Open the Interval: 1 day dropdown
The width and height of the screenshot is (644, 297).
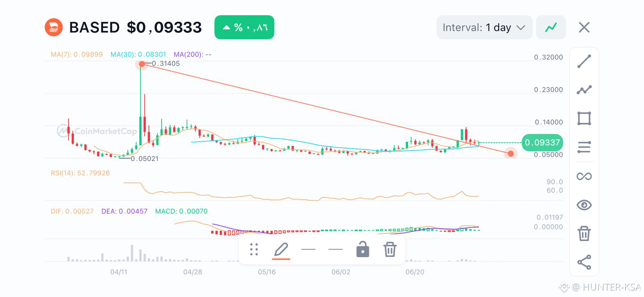click(484, 27)
